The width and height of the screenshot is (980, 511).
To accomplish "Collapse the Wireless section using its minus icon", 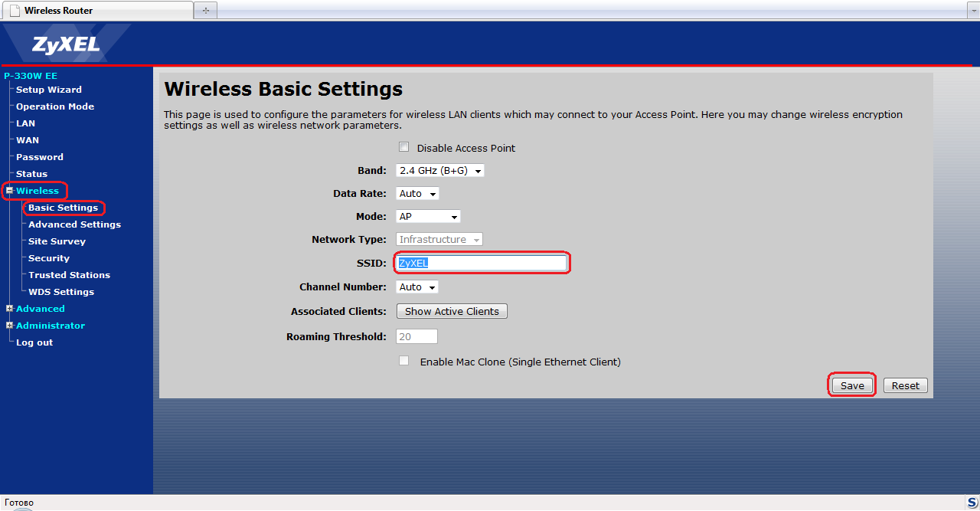I will click(9, 191).
